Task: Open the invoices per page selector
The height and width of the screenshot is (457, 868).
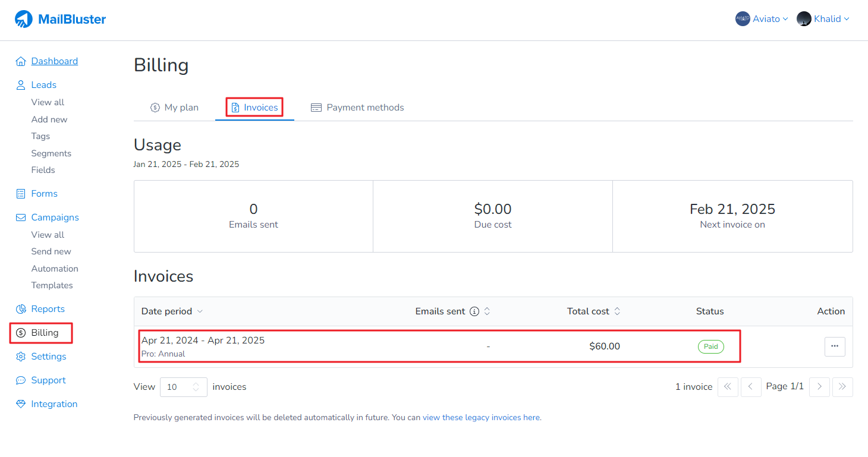Action: click(x=183, y=387)
